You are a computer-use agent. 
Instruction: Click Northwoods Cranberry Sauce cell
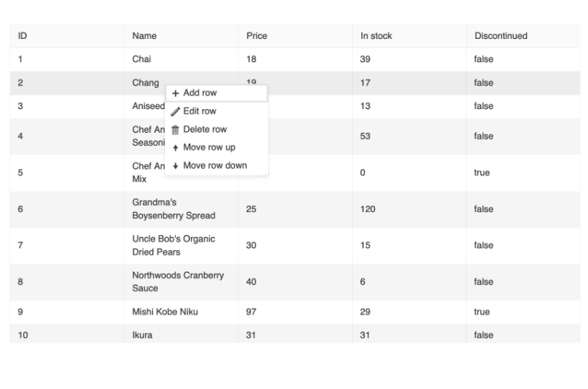(178, 281)
